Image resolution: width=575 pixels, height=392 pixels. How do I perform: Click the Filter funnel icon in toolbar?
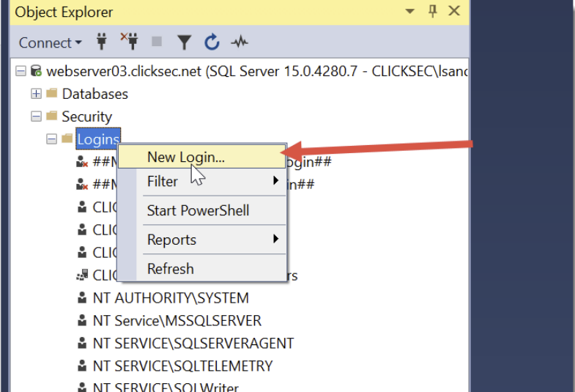pyautogui.click(x=184, y=42)
